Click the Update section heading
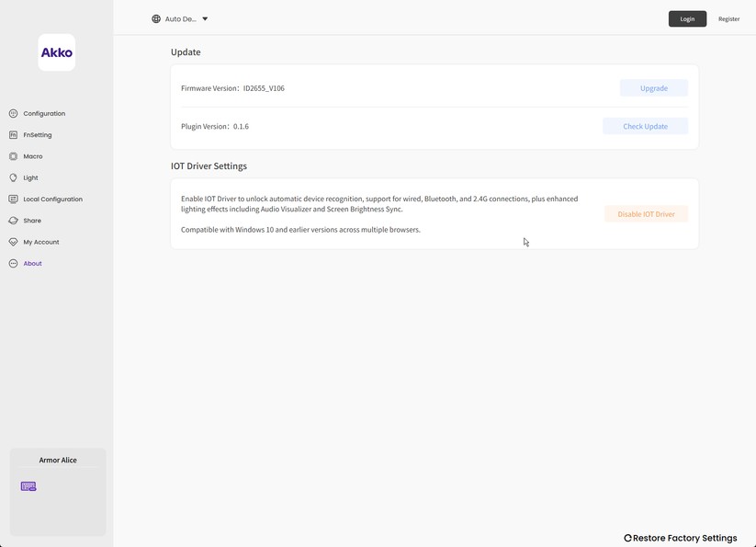756x547 pixels. (x=186, y=52)
